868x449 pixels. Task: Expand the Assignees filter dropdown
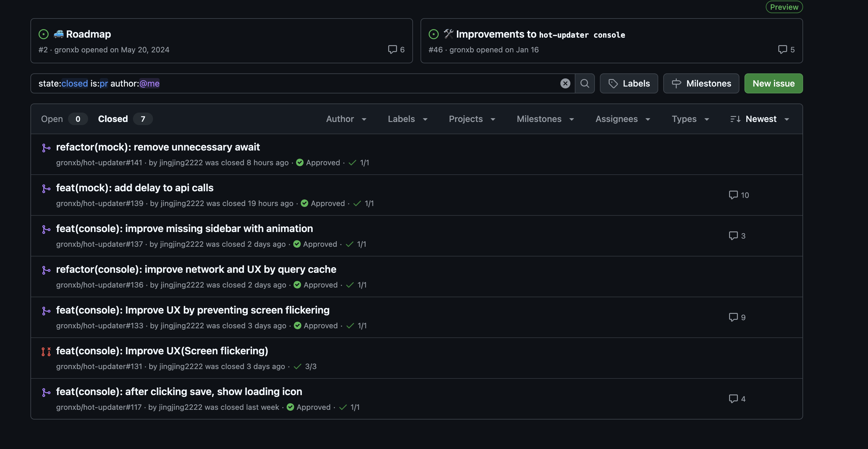click(x=622, y=119)
